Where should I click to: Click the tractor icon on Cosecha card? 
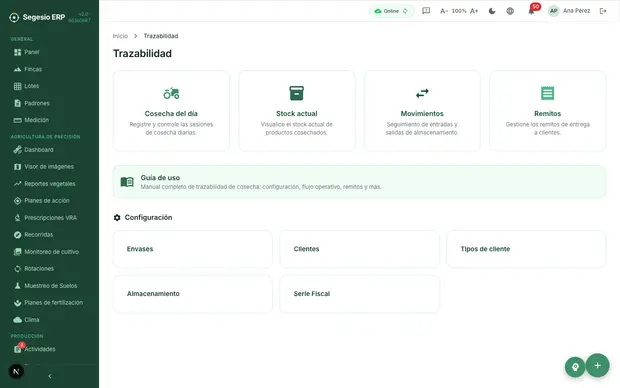pyautogui.click(x=171, y=93)
